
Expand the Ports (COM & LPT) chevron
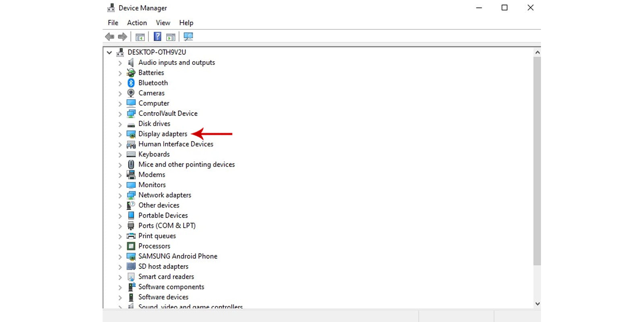[120, 226]
